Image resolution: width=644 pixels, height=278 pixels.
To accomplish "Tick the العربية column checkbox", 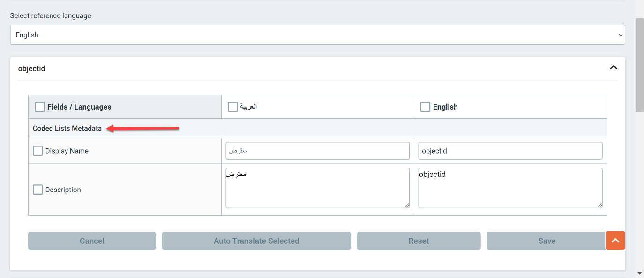I will [x=232, y=107].
